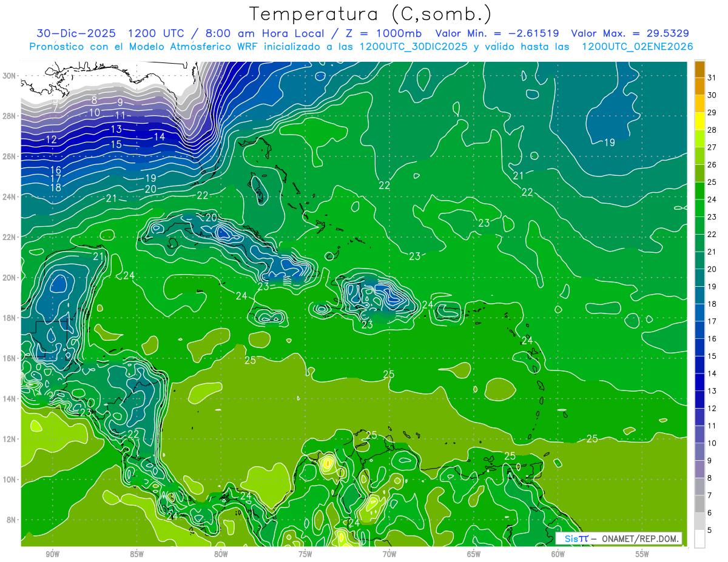The height and width of the screenshot is (562, 728).
Task: Select the "Valor Max. = 29.5329" text
Action: point(630,33)
